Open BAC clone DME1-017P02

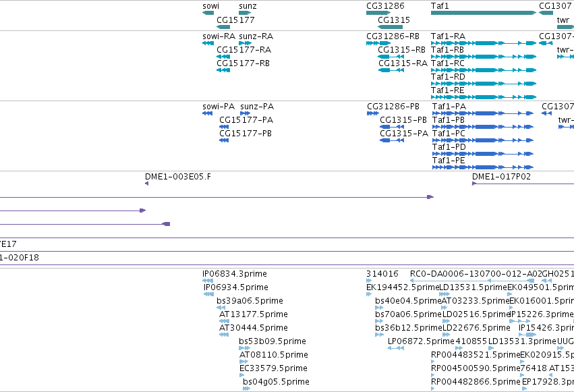[x=523, y=184]
